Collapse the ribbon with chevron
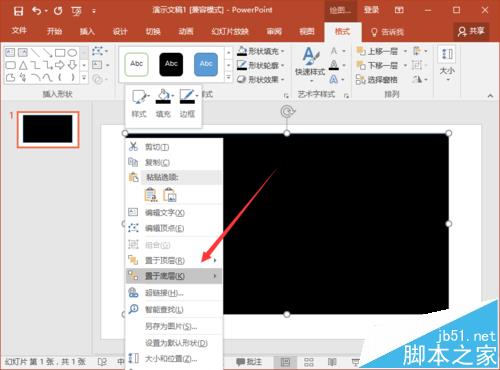Image resolution: width=500 pixels, height=370 pixels. tap(490, 96)
